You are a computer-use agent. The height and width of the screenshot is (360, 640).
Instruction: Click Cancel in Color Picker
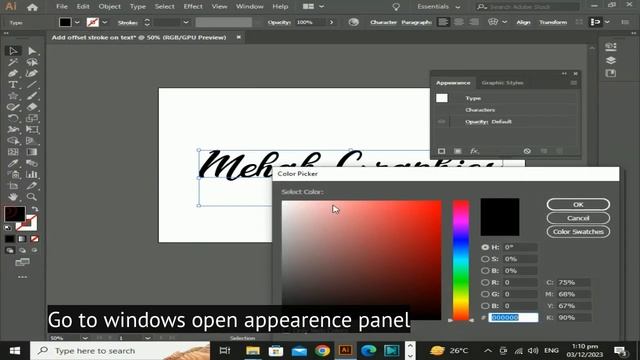pos(578,218)
